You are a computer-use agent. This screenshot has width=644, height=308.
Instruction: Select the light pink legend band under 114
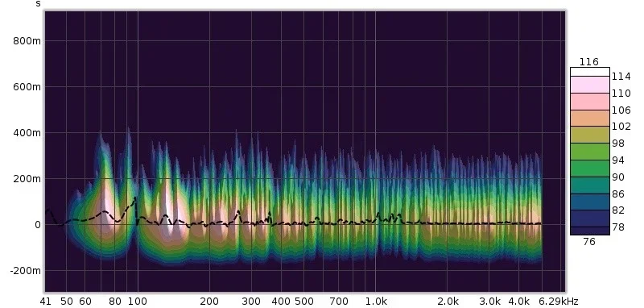point(590,85)
